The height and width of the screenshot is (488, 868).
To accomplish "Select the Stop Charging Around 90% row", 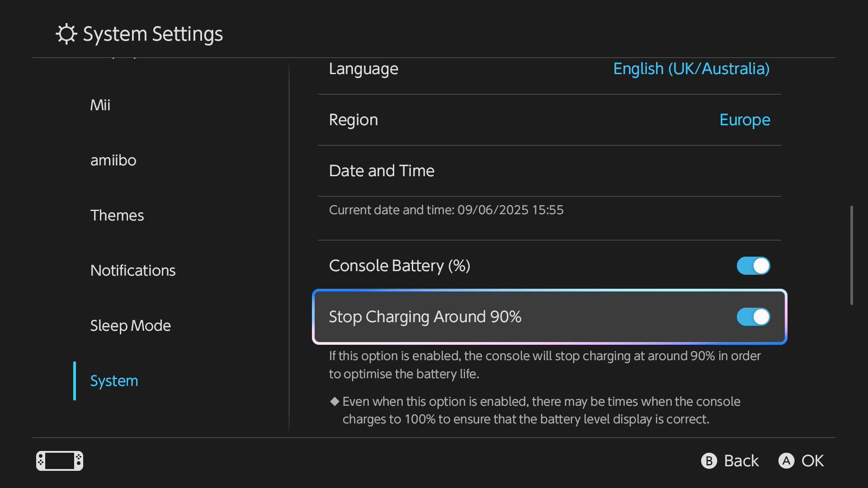I will point(549,317).
